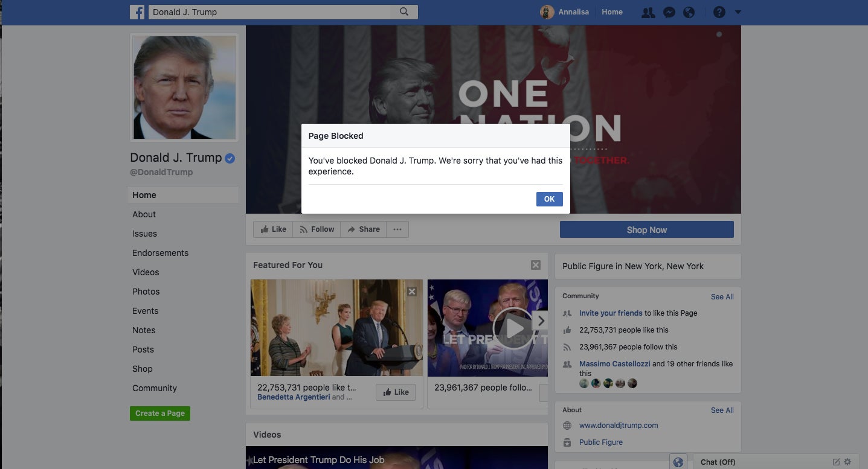Image resolution: width=868 pixels, height=469 pixels.
Task: Open the page's more options ellipsis button
Action: pyautogui.click(x=397, y=229)
